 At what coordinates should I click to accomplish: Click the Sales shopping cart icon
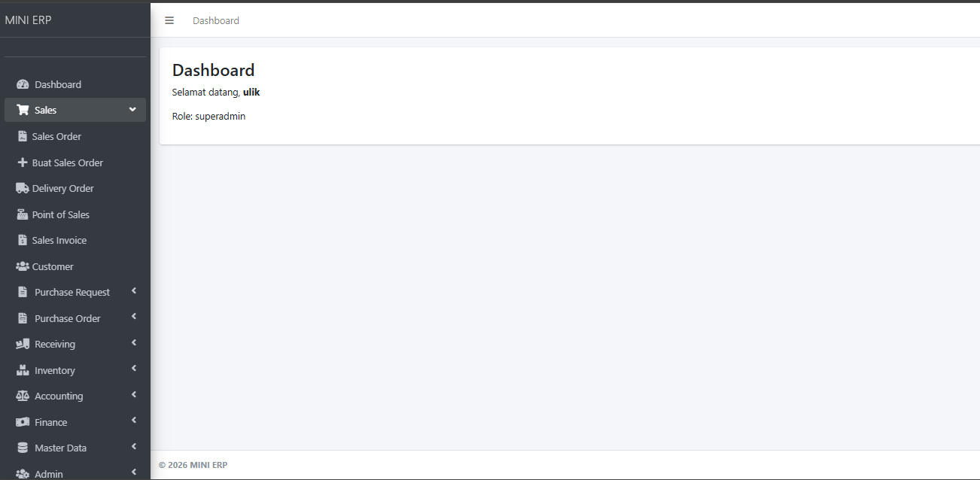click(23, 110)
